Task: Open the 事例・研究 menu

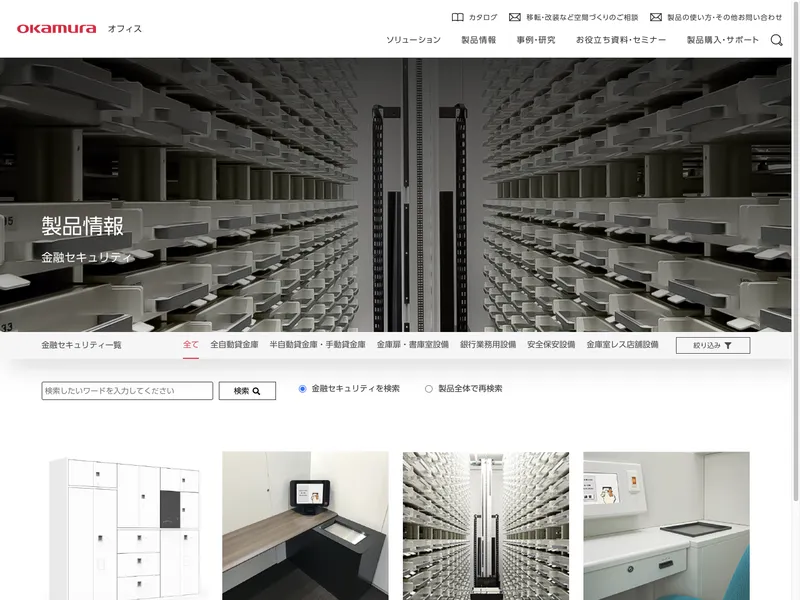Action: click(536, 40)
